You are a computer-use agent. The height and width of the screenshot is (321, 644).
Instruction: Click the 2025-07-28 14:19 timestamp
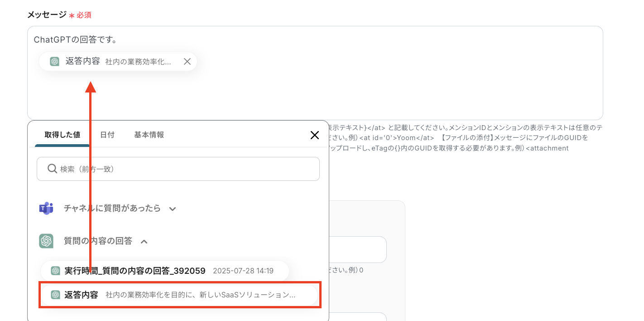[x=243, y=271]
